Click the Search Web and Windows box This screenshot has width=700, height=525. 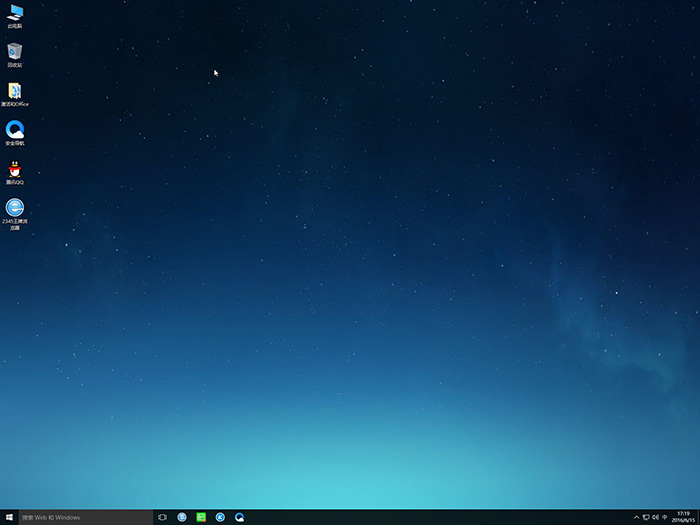click(84, 517)
